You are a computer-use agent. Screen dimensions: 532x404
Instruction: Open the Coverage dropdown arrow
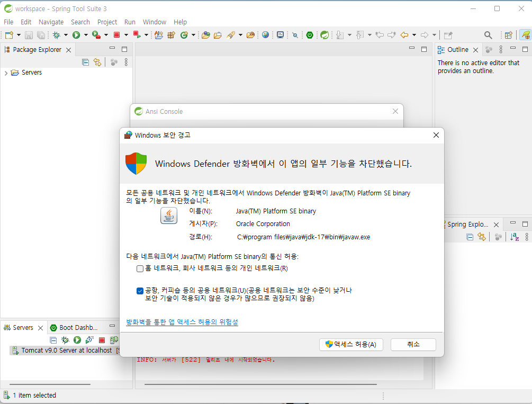pyautogui.click(x=106, y=35)
